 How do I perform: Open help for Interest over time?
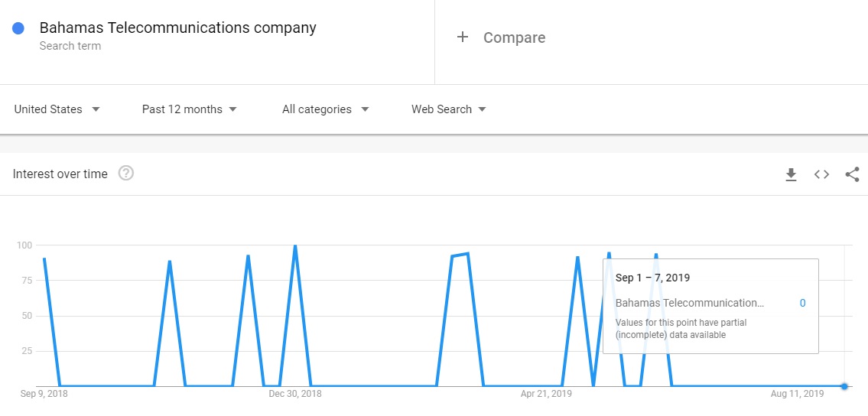pyautogui.click(x=126, y=174)
